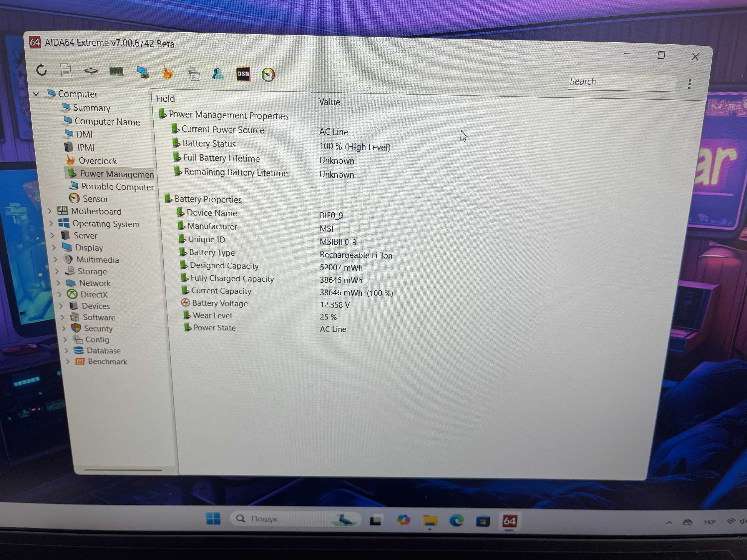The width and height of the screenshot is (747, 560).
Task: Select Summary in the tree
Action: pos(86,108)
